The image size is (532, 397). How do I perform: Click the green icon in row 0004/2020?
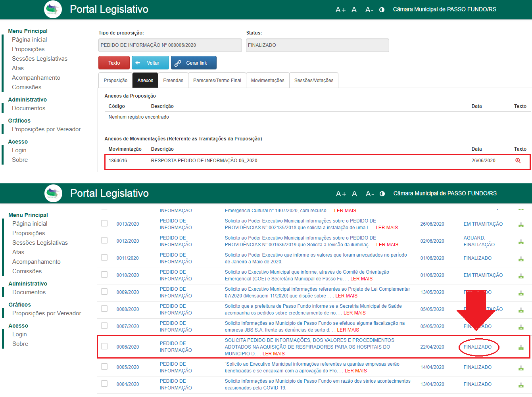[x=521, y=385]
